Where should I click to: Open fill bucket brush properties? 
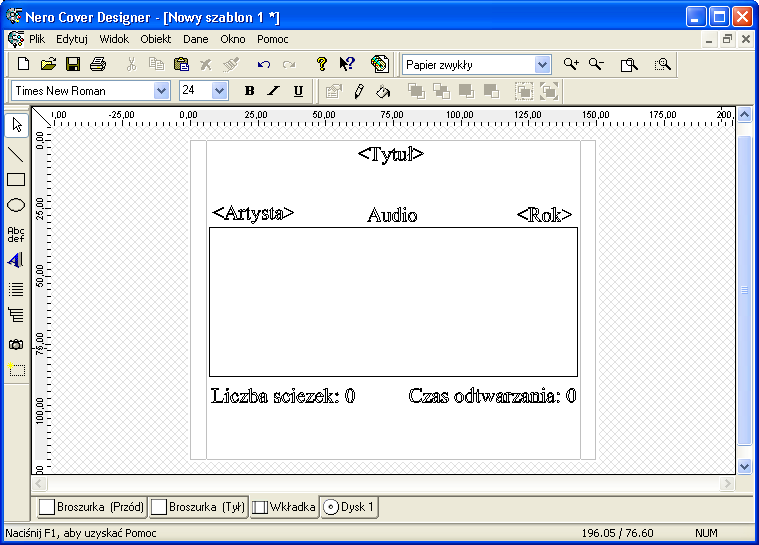coord(383,91)
